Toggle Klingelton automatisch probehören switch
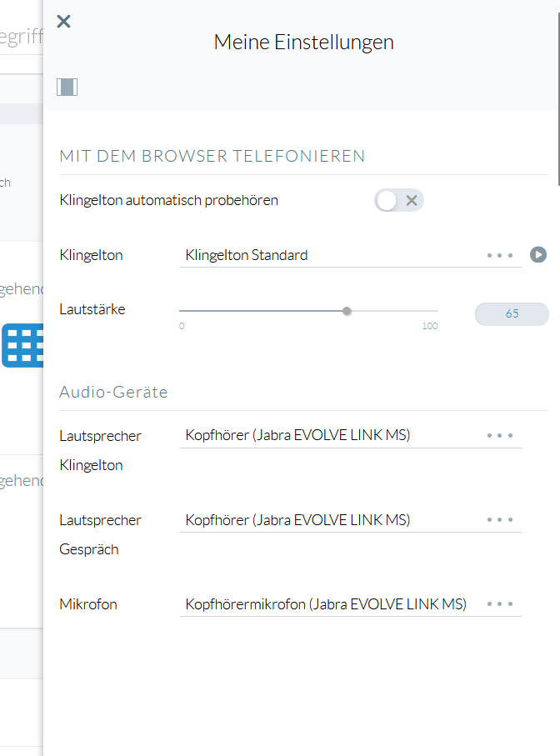 (399, 200)
